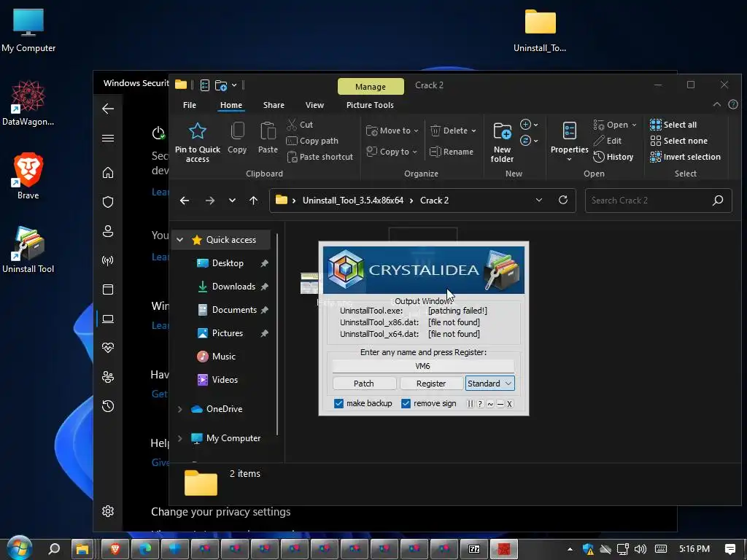This screenshot has width=747, height=560.
Task: Switch to the Home ribbon tab
Action: (231, 105)
